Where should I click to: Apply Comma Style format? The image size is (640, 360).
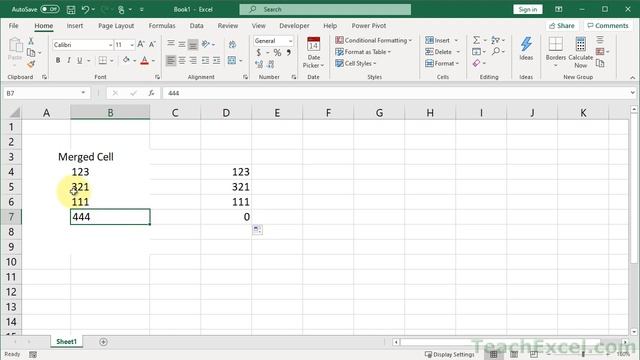(289, 53)
